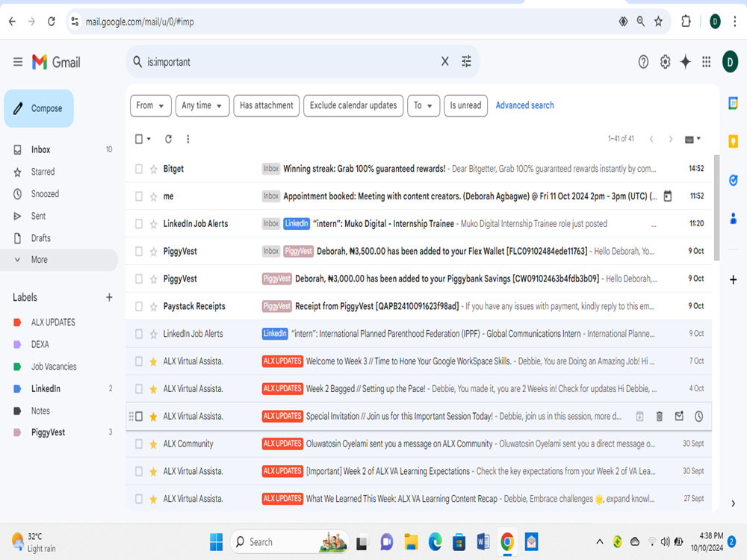The width and height of the screenshot is (747, 560).
Task: Check the ALX Community email checkbox
Action: (x=139, y=444)
